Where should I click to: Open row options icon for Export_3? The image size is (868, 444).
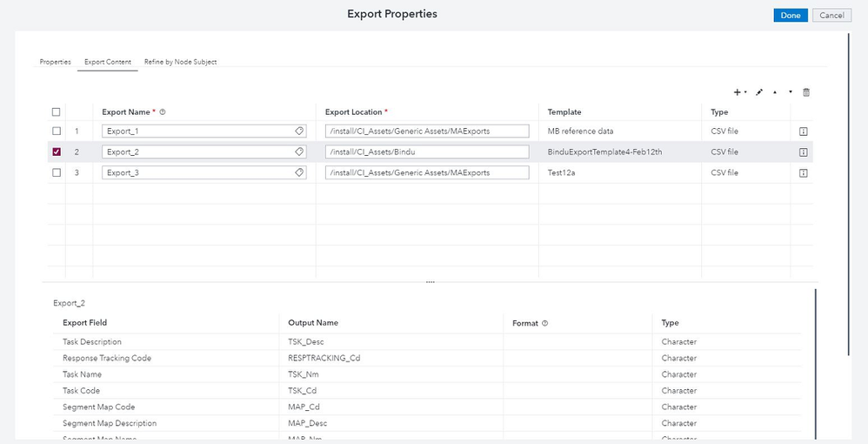pyautogui.click(x=804, y=173)
